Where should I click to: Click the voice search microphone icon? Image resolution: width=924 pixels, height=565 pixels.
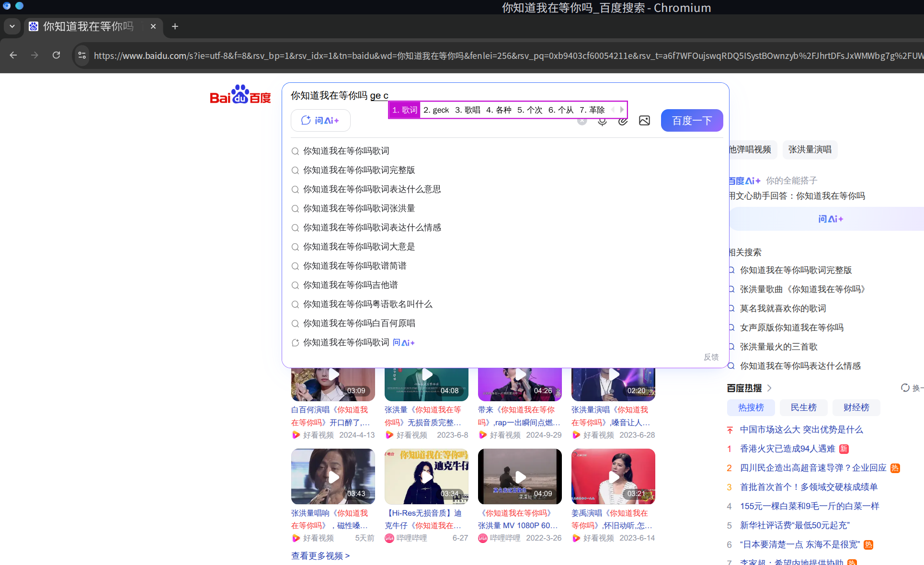click(602, 121)
